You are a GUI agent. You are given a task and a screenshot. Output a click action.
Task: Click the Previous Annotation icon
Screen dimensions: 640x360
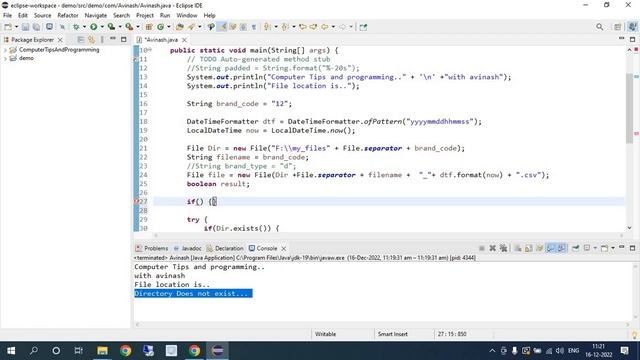[x=285, y=27]
